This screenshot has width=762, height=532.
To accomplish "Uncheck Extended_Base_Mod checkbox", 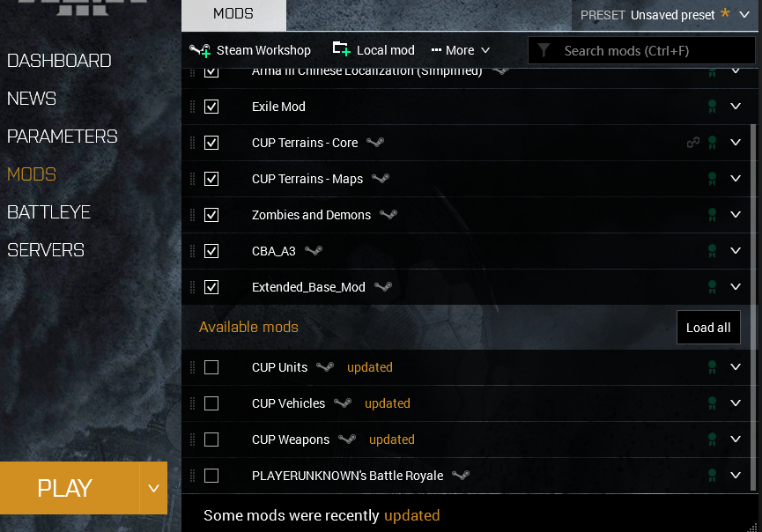I will (211, 287).
